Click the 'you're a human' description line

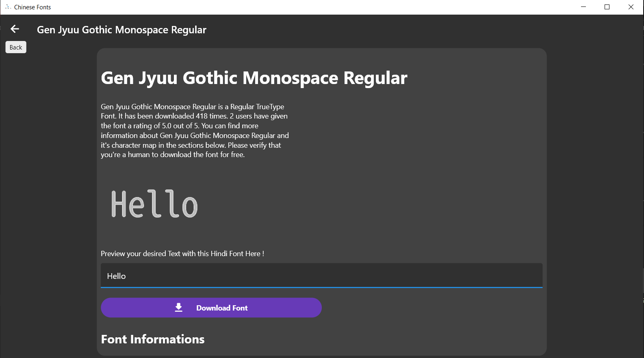click(173, 155)
